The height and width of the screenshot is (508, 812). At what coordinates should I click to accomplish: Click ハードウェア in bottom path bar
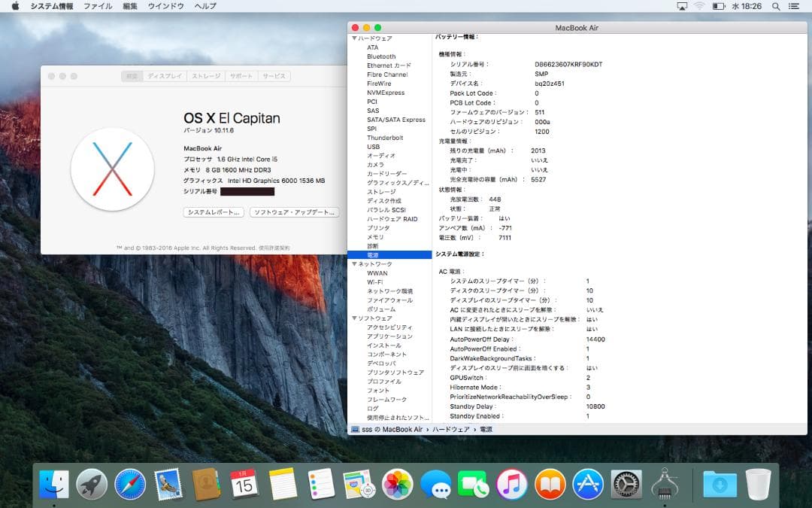[x=451, y=429]
